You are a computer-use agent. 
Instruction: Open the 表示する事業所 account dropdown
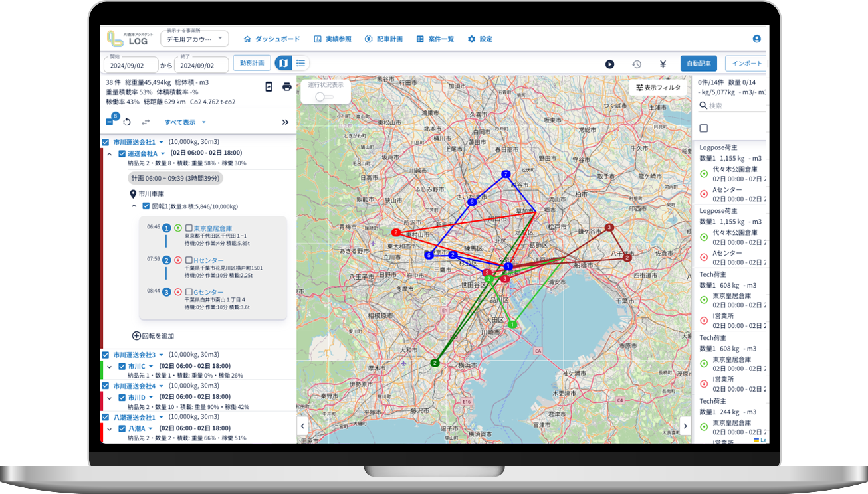pyautogui.click(x=195, y=39)
